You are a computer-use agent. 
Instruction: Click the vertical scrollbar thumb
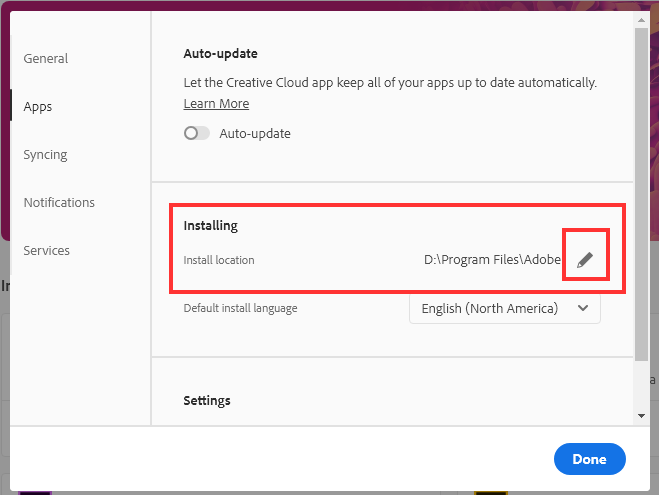[641, 190]
